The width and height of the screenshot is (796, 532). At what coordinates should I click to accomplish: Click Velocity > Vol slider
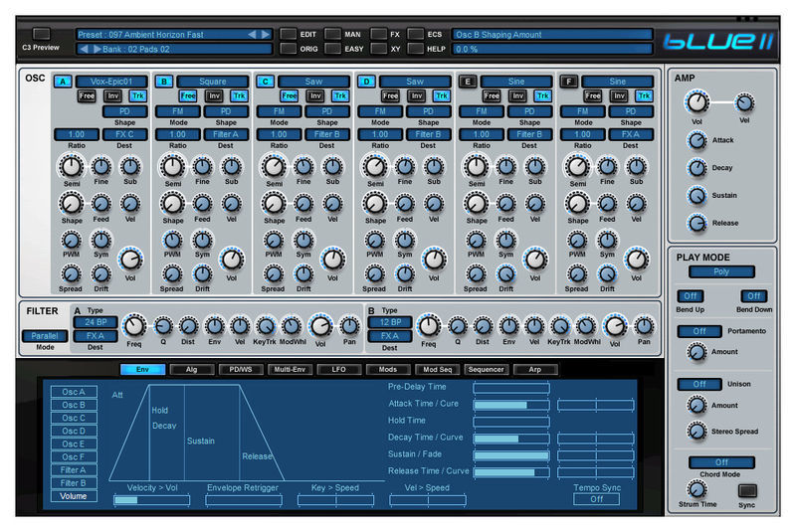pos(152,500)
